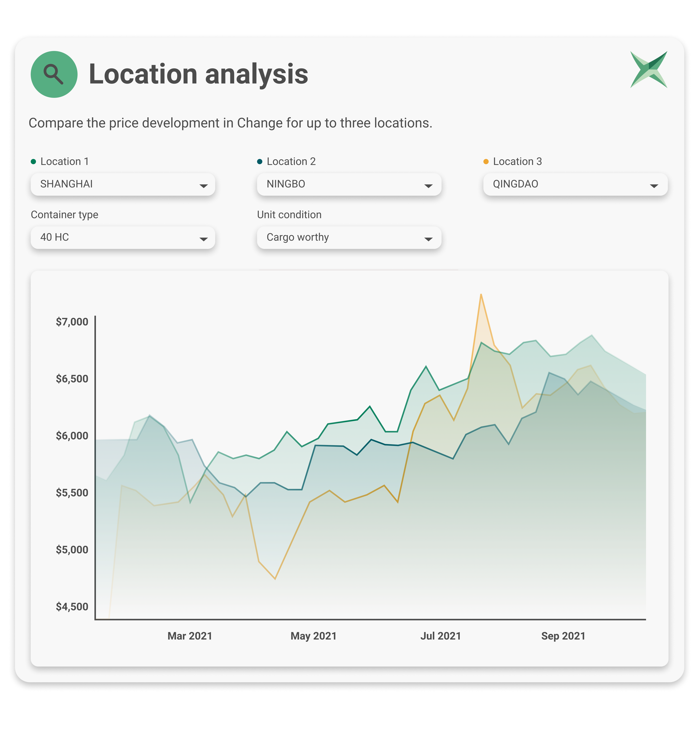This screenshot has height=731, width=700.
Task: Click the orange Location 3 color dot
Action: [486, 162]
